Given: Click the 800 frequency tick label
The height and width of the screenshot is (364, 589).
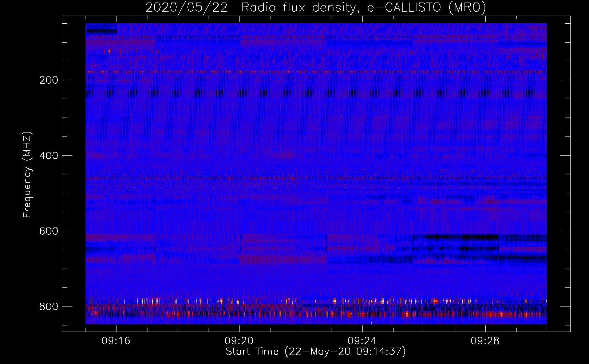Looking at the screenshot, I should [49, 306].
